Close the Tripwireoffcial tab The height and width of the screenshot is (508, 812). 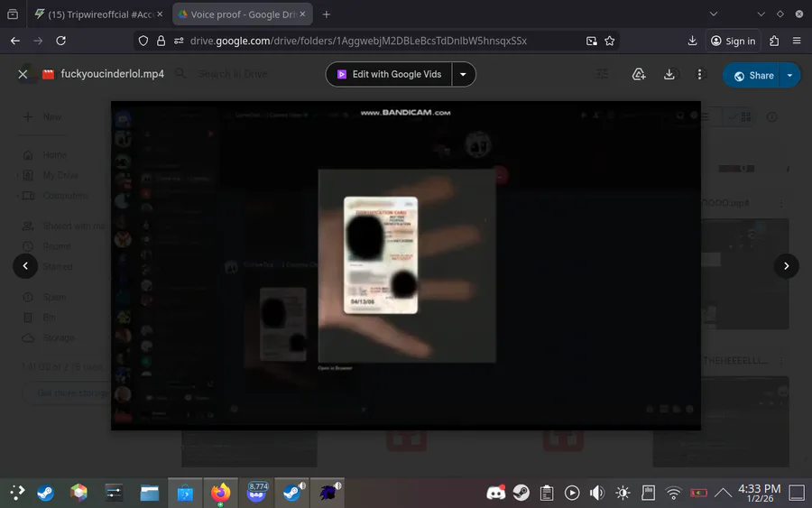[160, 14]
